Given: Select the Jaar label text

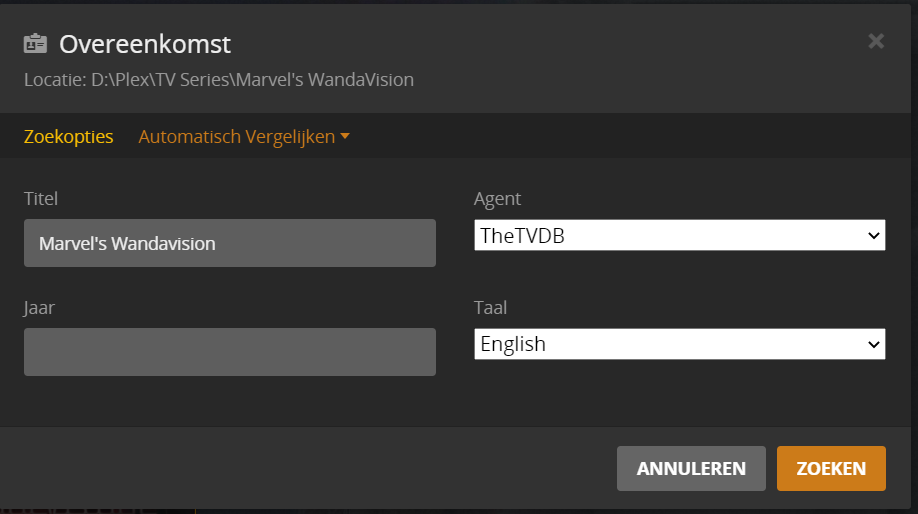Looking at the screenshot, I should tap(39, 308).
